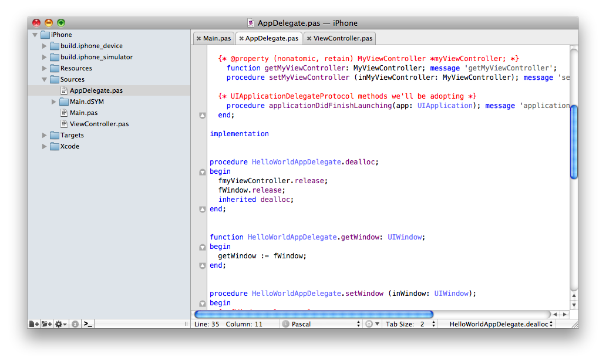This screenshot has height=364, width=606.
Task: Toggle fold marker at getWindow 'begin'
Action: (202, 247)
